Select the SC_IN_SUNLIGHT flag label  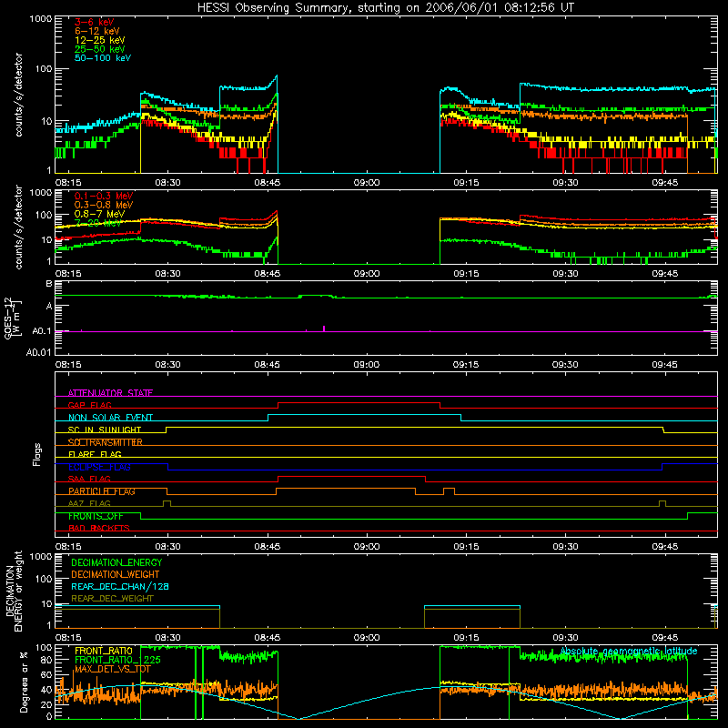(105, 430)
